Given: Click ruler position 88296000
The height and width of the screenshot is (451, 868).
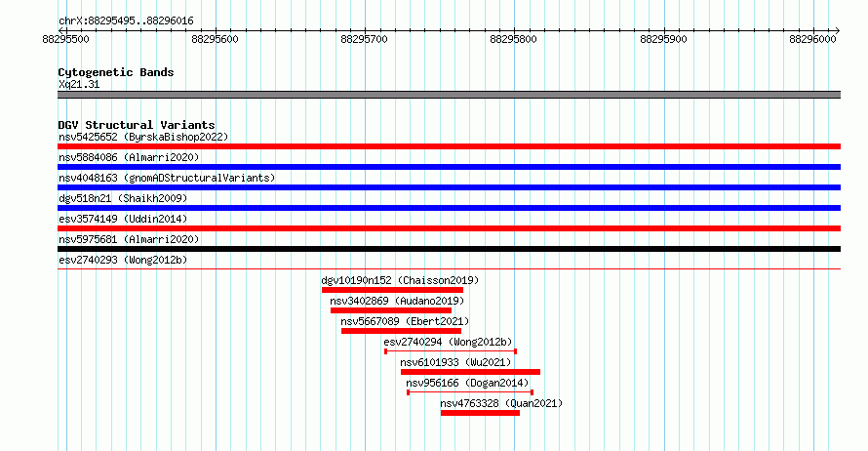Looking at the screenshot, I should point(812,39).
